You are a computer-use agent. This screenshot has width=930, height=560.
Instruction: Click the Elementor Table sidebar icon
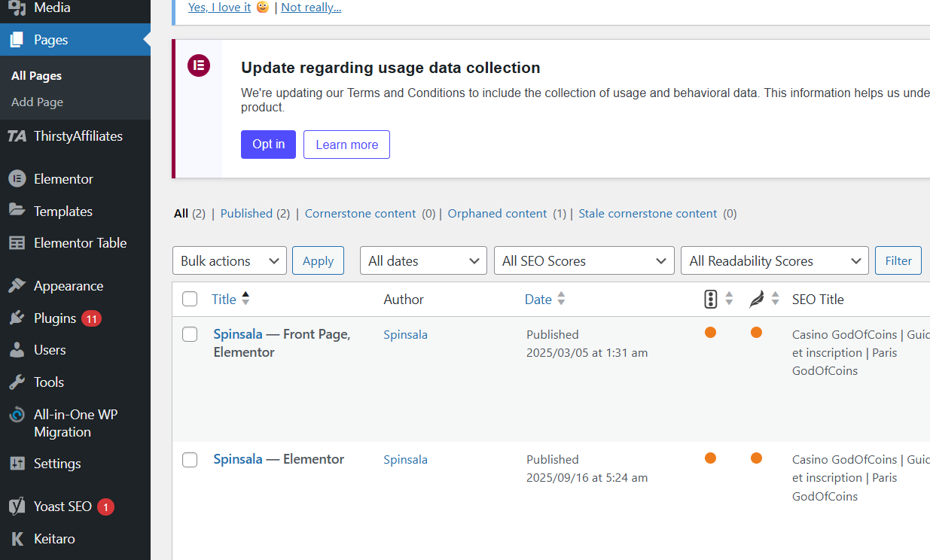pyautogui.click(x=17, y=243)
